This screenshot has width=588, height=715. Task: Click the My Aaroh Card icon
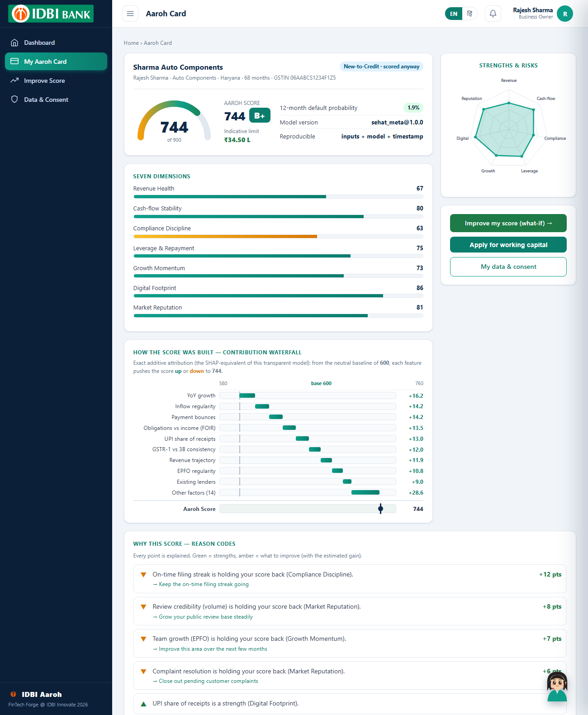[x=14, y=62]
